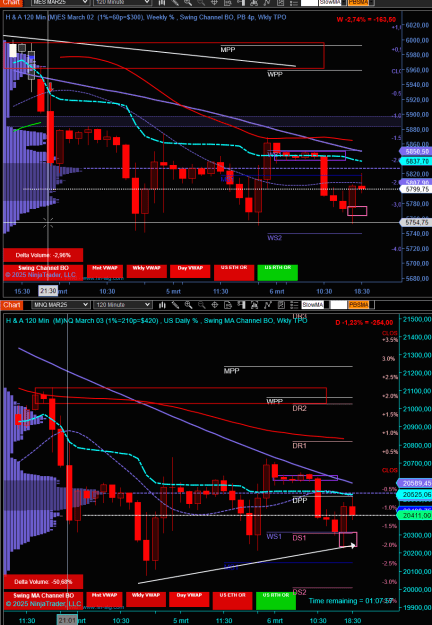Expand the 120 Minute interval dropdown on MES chart
Viewport: 432px width, 625px height.
(x=122, y=2)
